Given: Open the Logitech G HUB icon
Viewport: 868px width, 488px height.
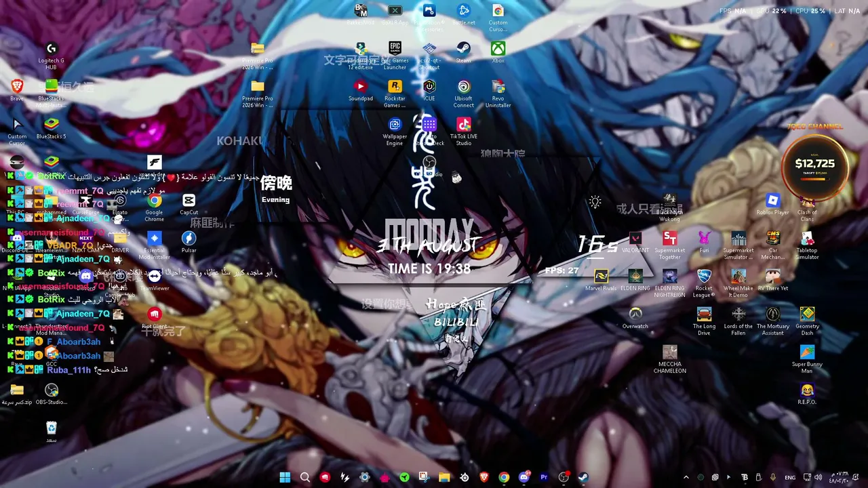Looking at the screenshot, I should coord(52,56).
